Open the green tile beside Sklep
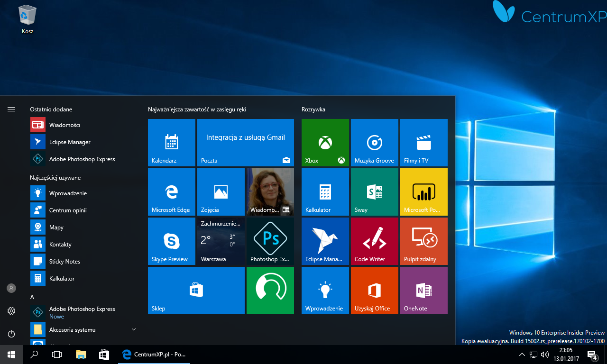607x364 pixels. [270, 291]
